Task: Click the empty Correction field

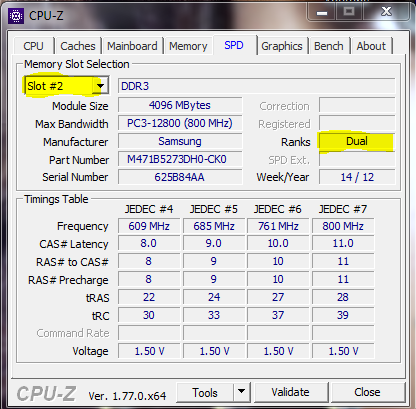Action: [357, 105]
